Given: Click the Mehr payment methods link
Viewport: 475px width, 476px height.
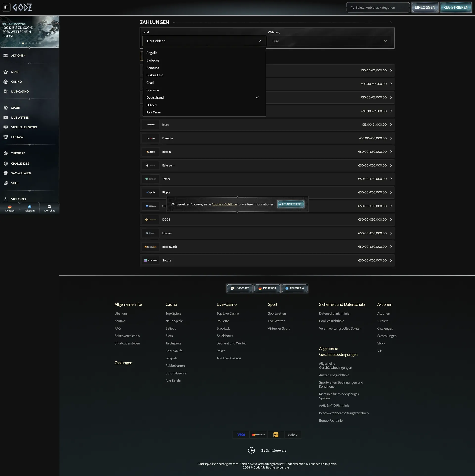Looking at the screenshot, I should [x=293, y=435].
